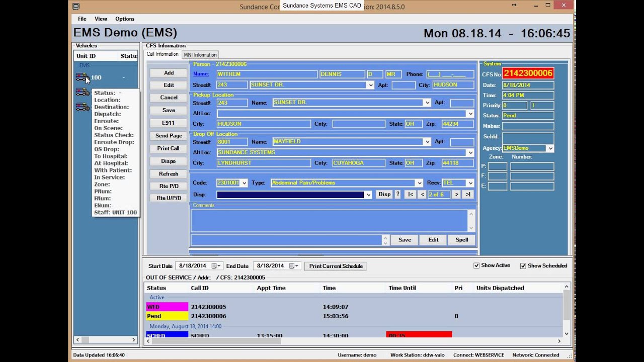This screenshot has height=362, width=644.
Task: Toggle the Show Active checkbox
Action: click(x=476, y=265)
